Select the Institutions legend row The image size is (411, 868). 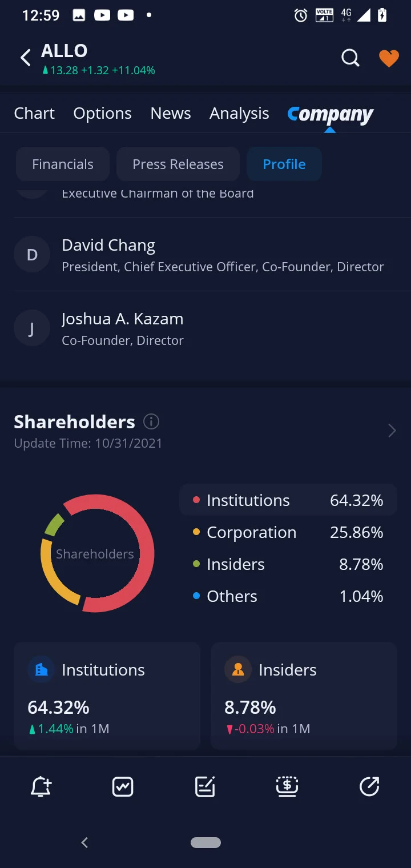point(288,500)
